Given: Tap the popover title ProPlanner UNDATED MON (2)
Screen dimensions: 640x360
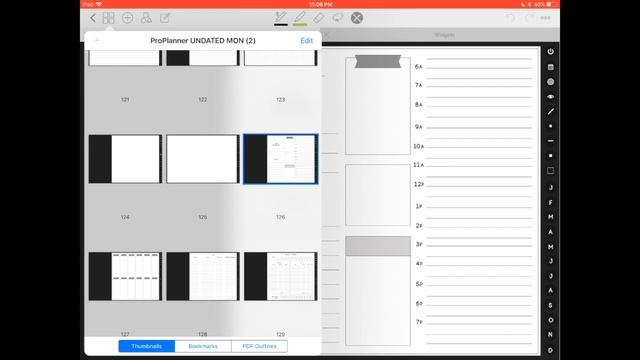Looking at the screenshot, I should 203,41.
